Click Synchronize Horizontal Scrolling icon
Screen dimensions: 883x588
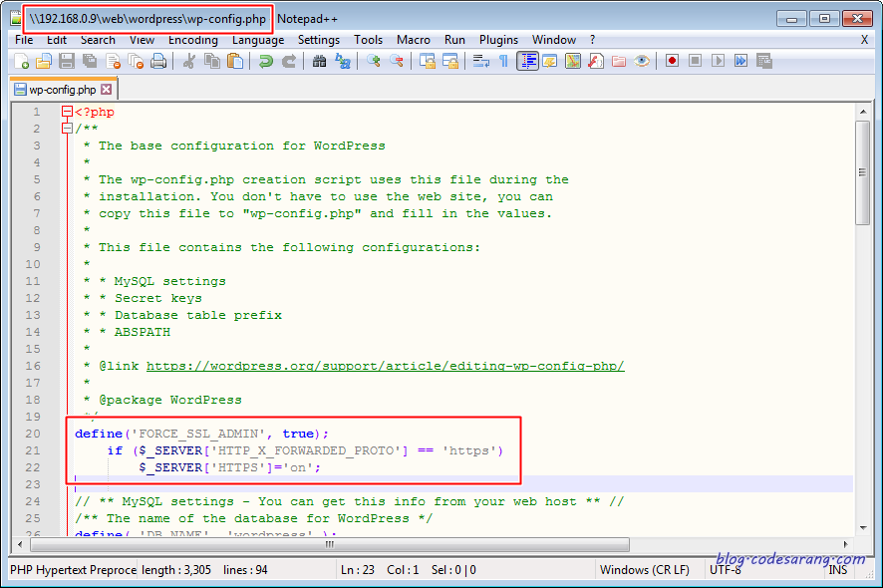[449, 61]
